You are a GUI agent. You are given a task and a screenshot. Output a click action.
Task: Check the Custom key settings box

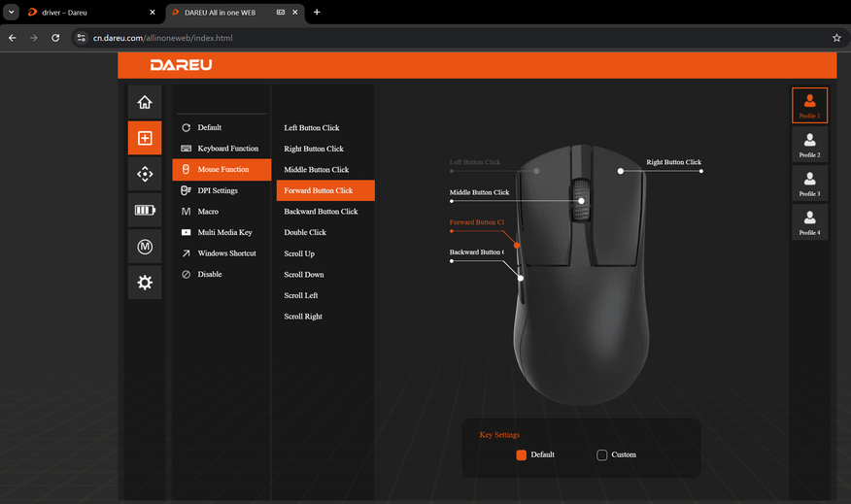pos(601,454)
